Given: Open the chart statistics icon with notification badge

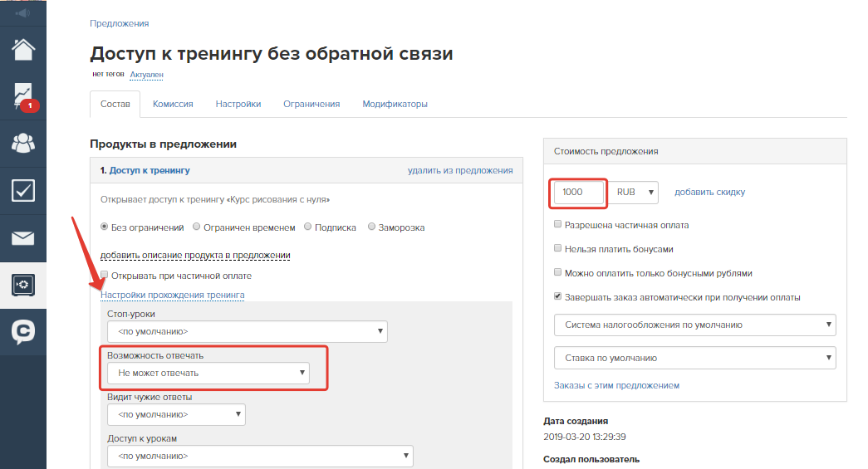Looking at the screenshot, I should (x=24, y=97).
